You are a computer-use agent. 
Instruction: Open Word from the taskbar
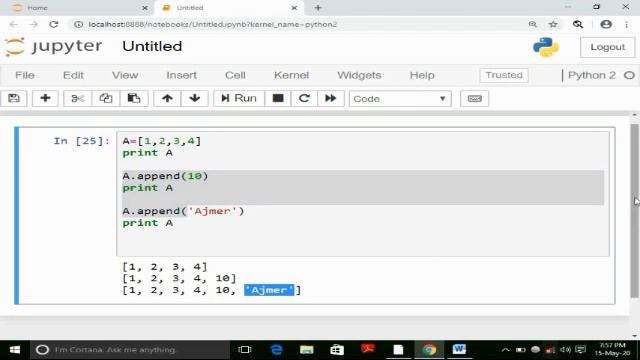coord(459,350)
